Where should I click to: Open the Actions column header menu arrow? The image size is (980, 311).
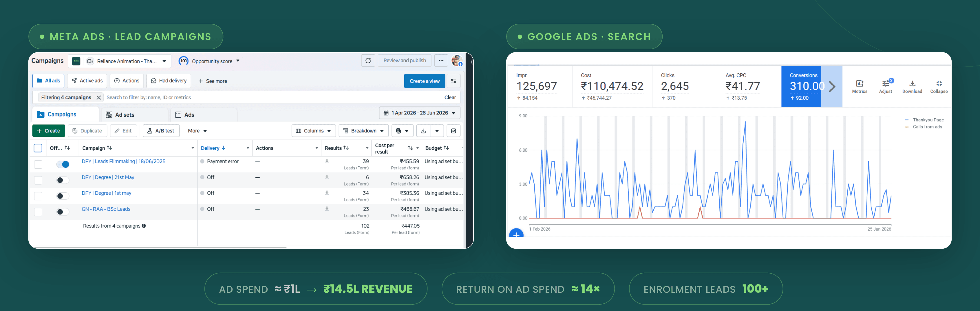pyautogui.click(x=317, y=148)
